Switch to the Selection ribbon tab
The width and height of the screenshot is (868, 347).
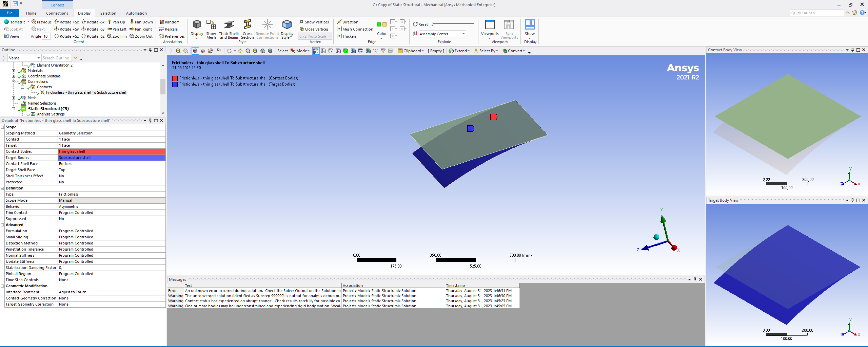(108, 13)
